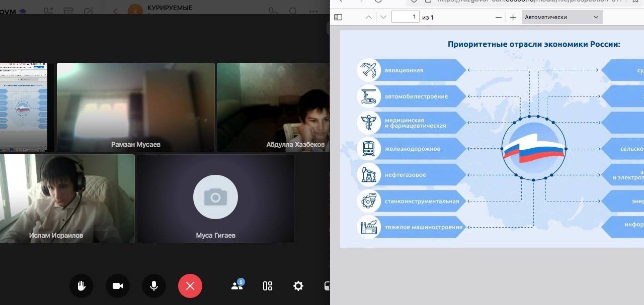Select Ислам Исраилов's video tile
Screen dimensions: 644x305
[67, 198]
